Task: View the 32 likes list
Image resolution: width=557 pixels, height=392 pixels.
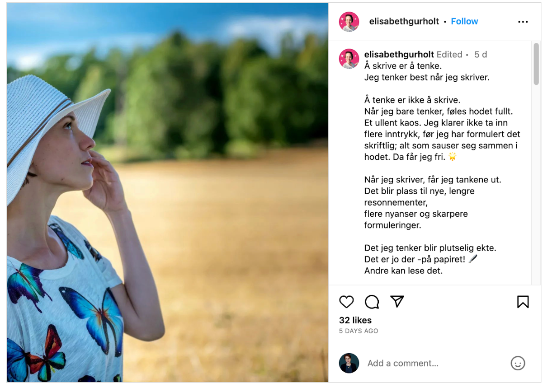Action: click(355, 320)
